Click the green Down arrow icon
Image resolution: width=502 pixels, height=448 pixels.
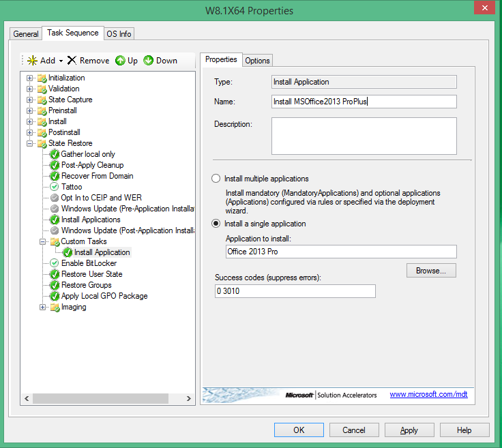pos(149,61)
